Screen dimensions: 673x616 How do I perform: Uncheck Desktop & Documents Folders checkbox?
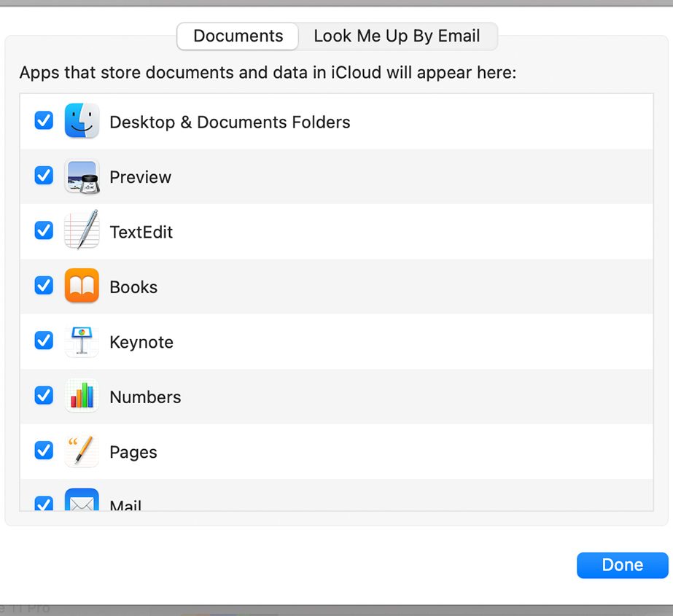tap(44, 120)
